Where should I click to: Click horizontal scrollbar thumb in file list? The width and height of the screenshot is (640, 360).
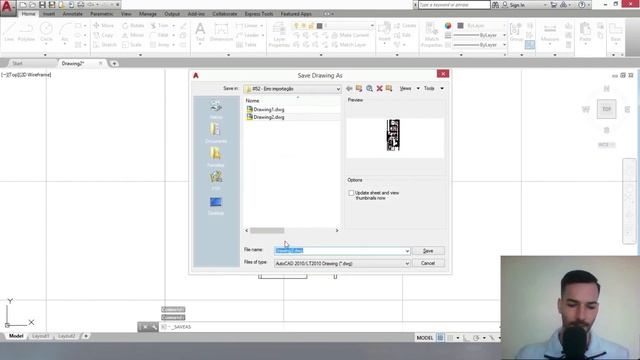[267, 231]
